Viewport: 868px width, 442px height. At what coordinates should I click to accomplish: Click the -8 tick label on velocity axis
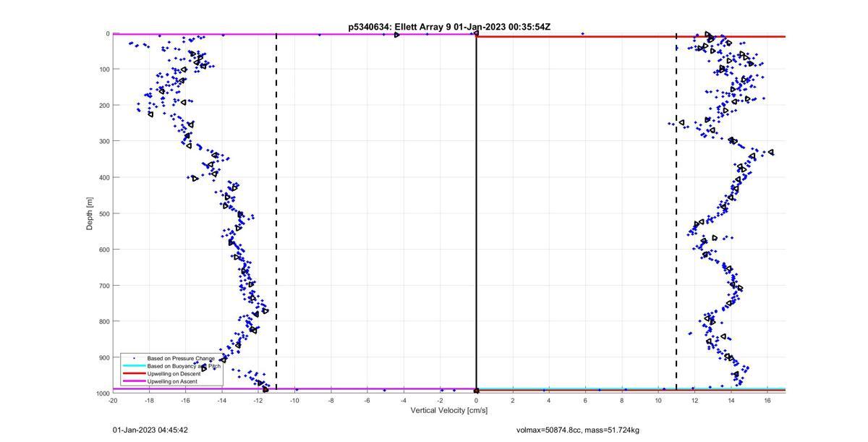[331, 399]
